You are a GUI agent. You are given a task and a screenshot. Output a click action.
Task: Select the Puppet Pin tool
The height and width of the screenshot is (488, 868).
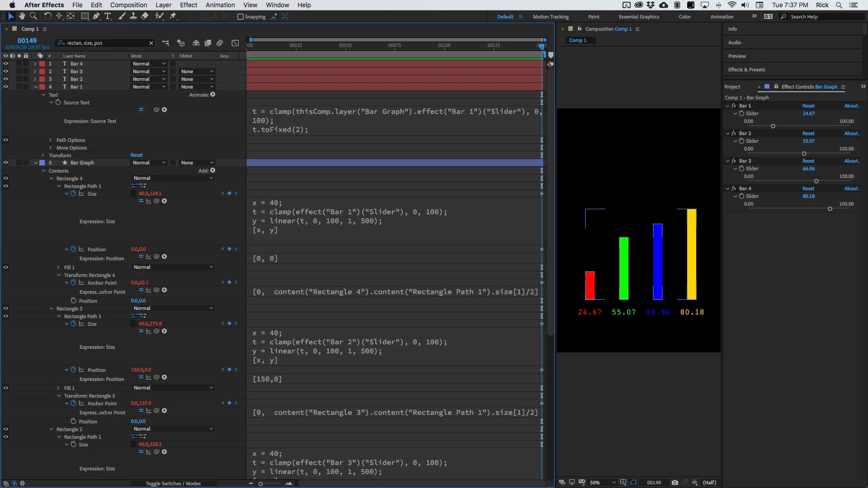coord(173,16)
